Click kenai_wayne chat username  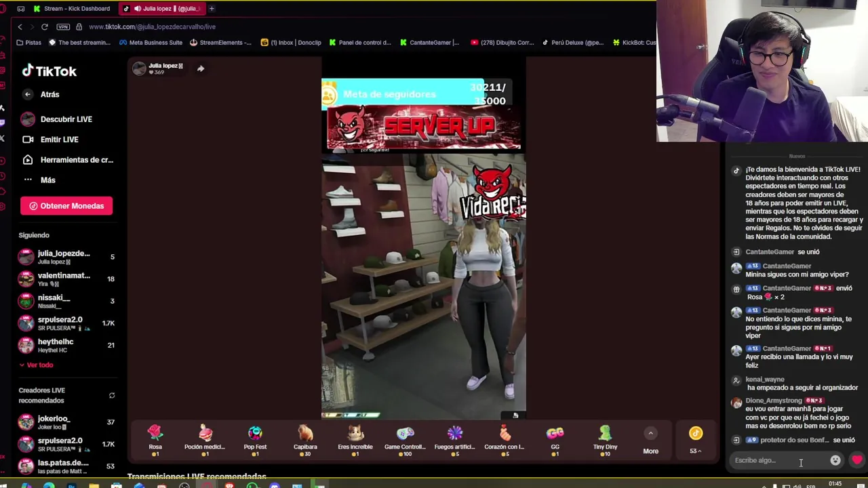point(765,380)
